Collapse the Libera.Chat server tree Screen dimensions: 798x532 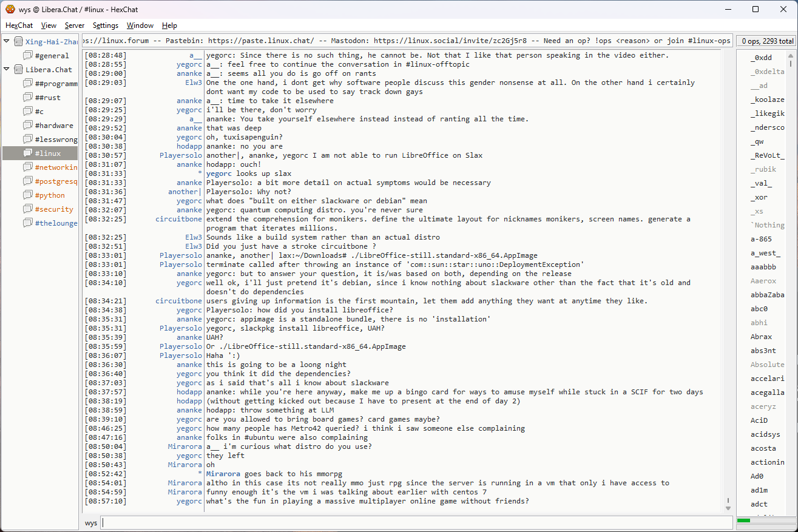pos(7,70)
